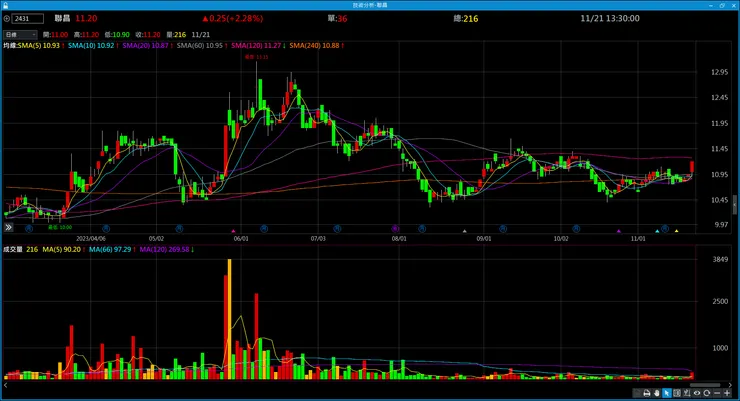Click the yellow triangle marker after 11/01
The width and height of the screenshot is (740, 401).
676,231
